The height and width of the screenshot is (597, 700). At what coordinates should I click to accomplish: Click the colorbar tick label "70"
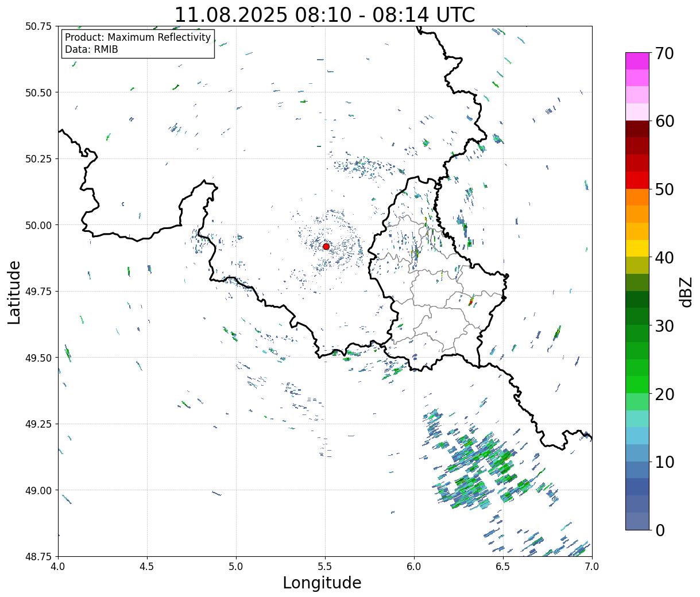pos(664,53)
